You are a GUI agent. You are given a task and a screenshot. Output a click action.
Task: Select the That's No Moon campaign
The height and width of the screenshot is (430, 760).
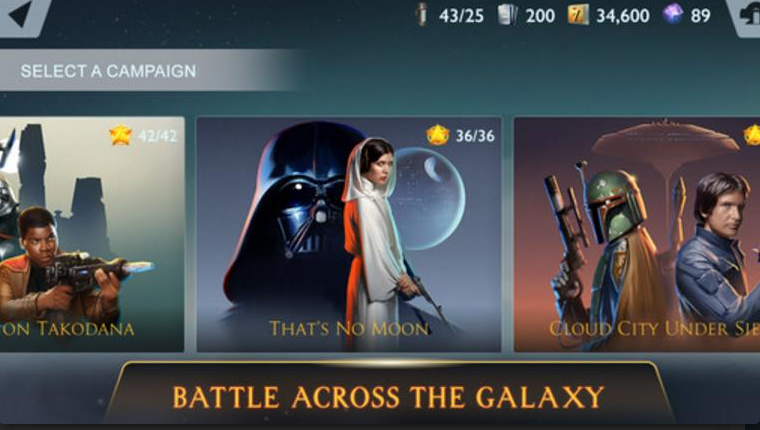click(348, 234)
